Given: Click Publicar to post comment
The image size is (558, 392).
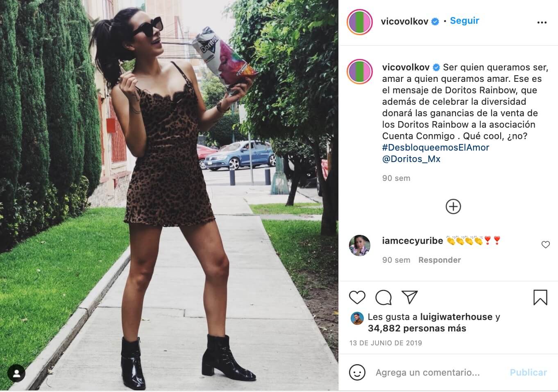Looking at the screenshot, I should [528, 372].
